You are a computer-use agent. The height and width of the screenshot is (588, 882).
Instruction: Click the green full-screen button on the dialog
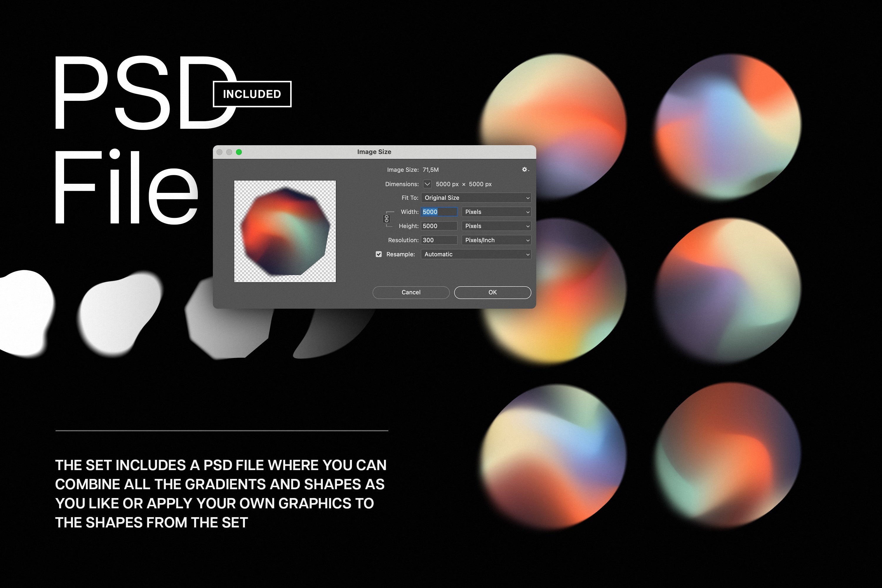(x=239, y=152)
